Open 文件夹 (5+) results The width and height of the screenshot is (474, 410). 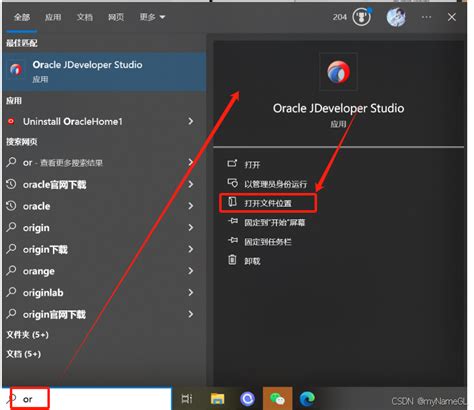27,334
